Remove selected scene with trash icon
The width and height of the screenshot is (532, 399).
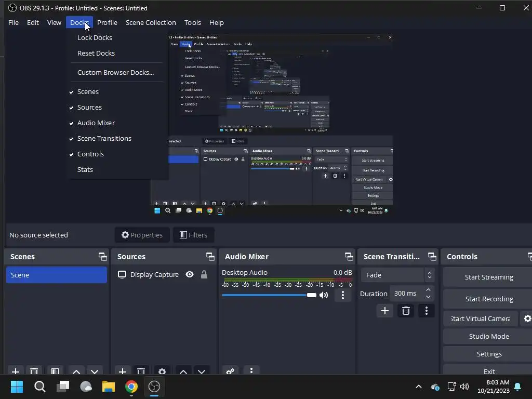pos(34,371)
